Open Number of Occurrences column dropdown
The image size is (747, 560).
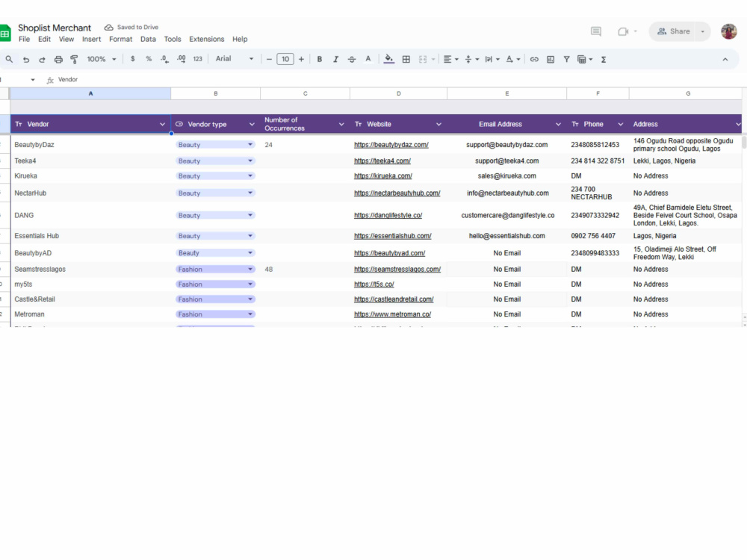pos(341,124)
